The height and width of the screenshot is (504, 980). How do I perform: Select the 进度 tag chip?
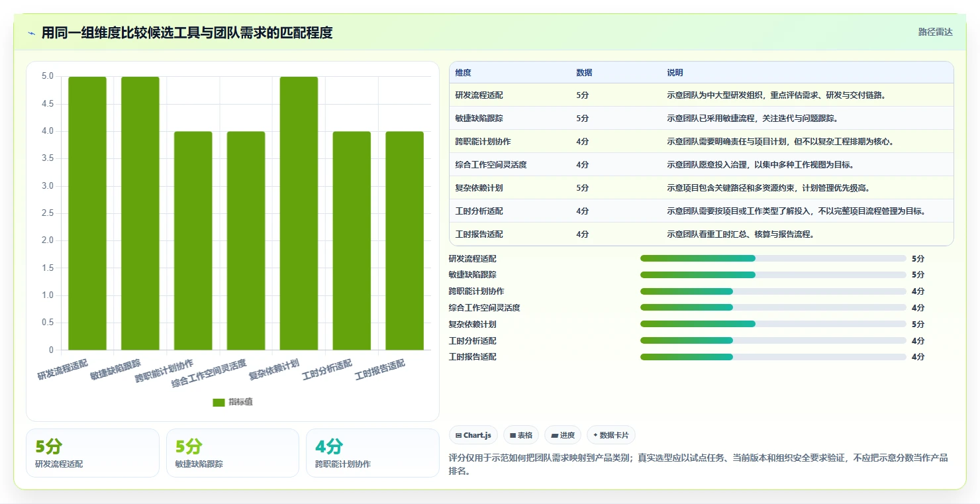coord(563,435)
